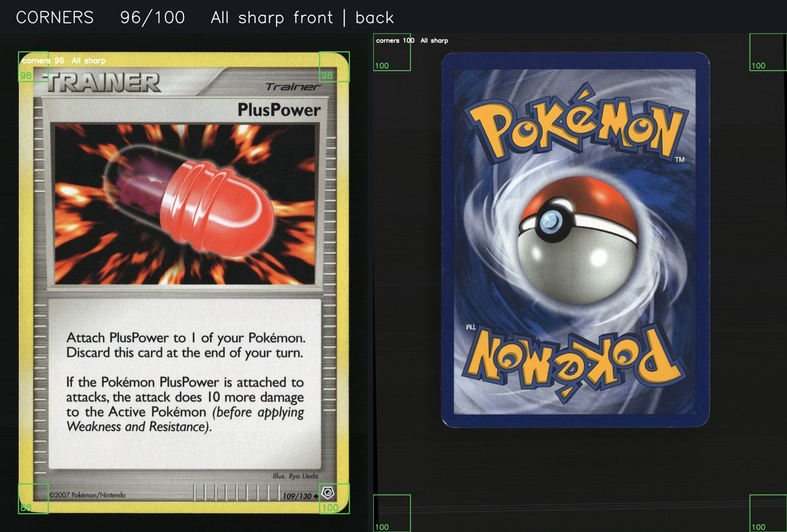Click the CORNERS heading in the header
787x532 pixels.
(x=54, y=18)
